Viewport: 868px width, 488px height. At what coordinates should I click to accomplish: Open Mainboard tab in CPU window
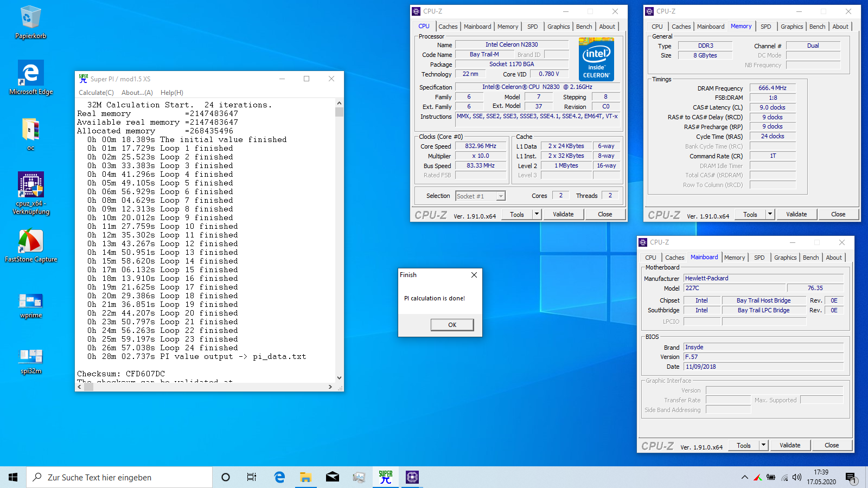[477, 27]
